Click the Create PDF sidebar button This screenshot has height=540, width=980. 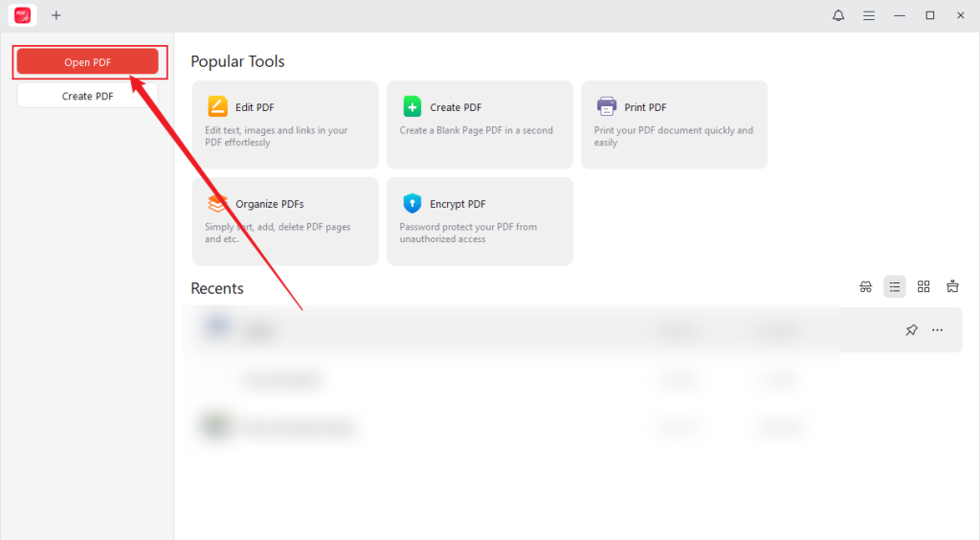87,96
